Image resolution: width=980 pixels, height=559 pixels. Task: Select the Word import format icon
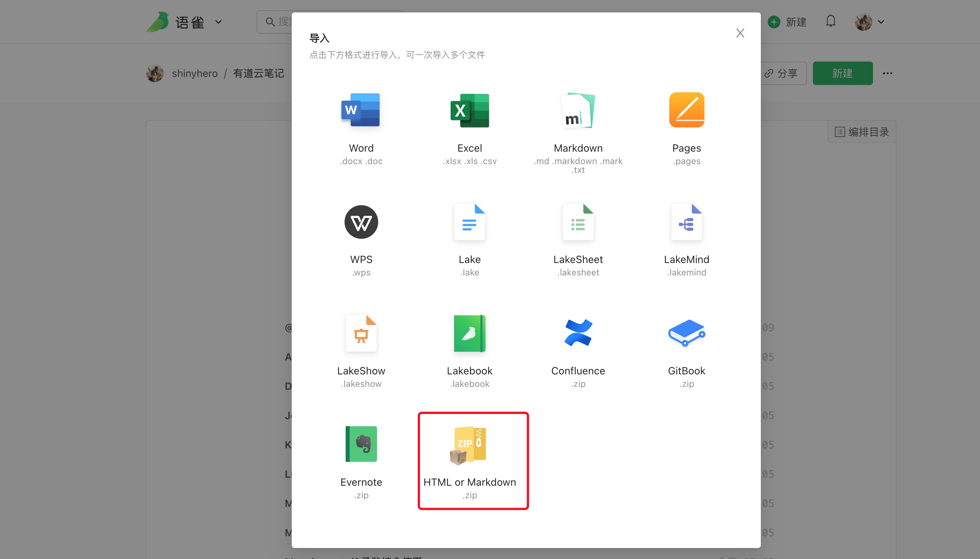(361, 110)
